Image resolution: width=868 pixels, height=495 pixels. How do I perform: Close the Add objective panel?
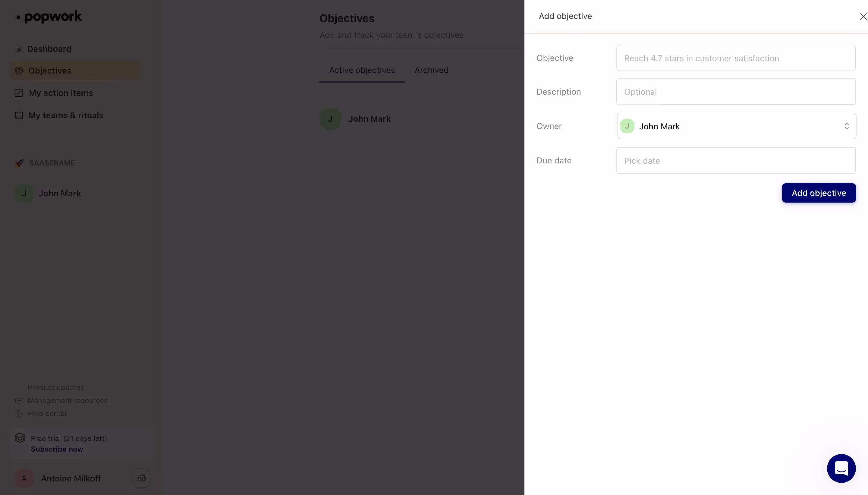(x=863, y=17)
